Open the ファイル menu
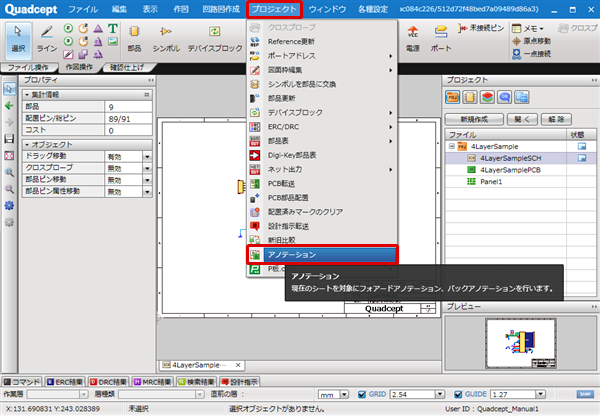The height and width of the screenshot is (416, 600). (83, 9)
